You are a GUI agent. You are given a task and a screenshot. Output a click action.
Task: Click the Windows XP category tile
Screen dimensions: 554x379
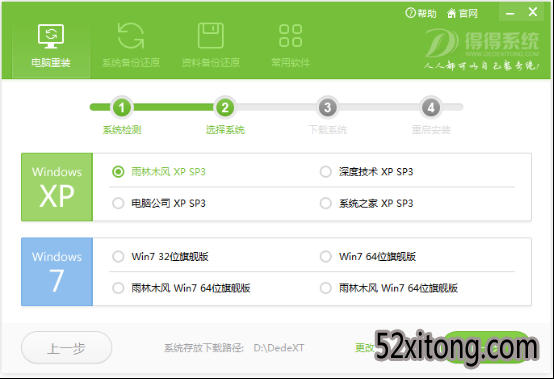(x=57, y=187)
